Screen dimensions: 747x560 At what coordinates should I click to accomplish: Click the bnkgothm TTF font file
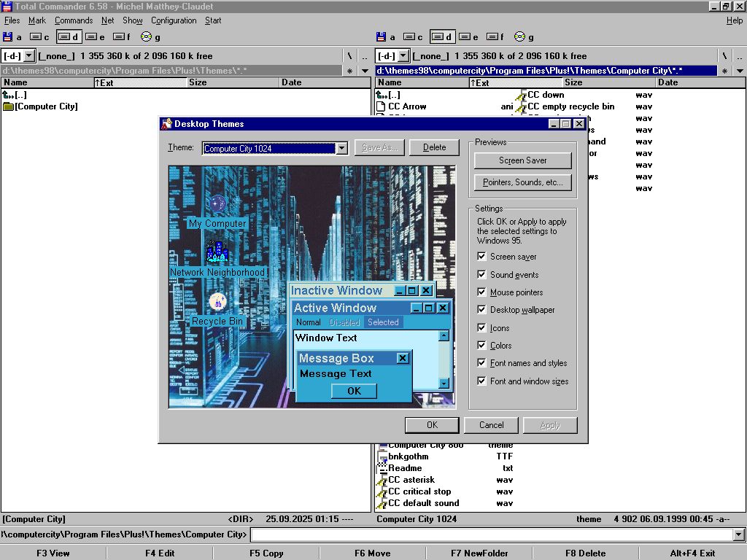(x=408, y=456)
